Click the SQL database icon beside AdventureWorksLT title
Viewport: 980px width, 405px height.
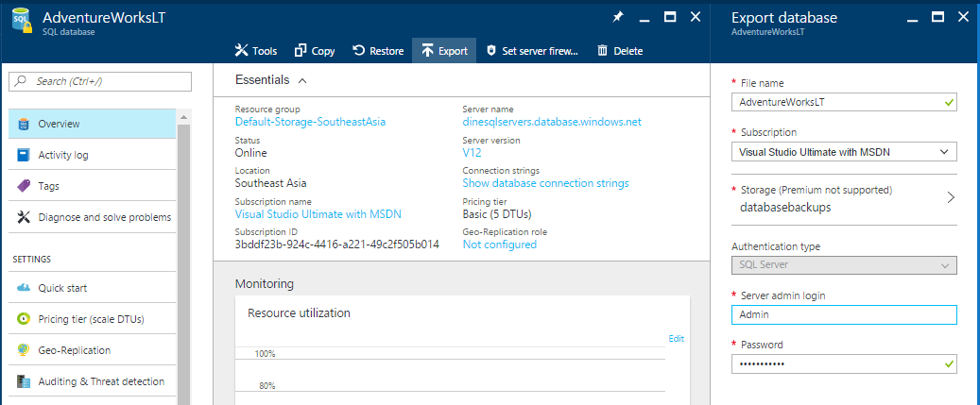(x=22, y=22)
